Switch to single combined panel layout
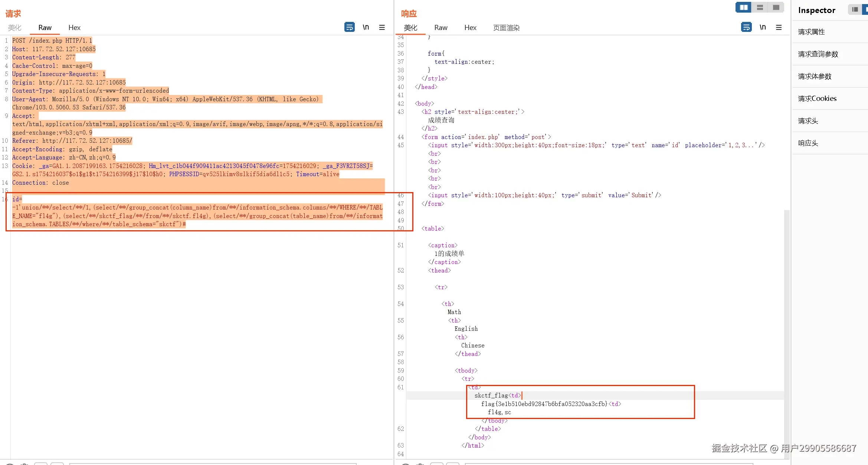Image resolution: width=868 pixels, height=465 pixels. [x=776, y=7]
